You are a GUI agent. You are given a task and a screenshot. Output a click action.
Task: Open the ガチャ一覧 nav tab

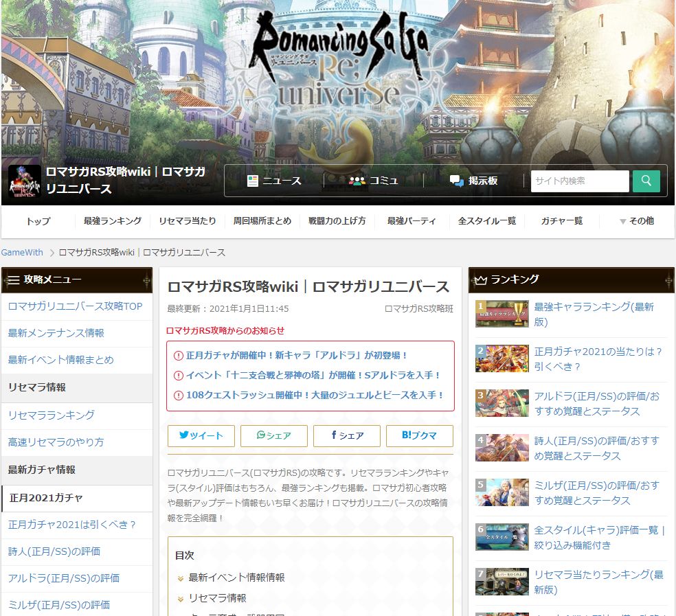(x=562, y=221)
